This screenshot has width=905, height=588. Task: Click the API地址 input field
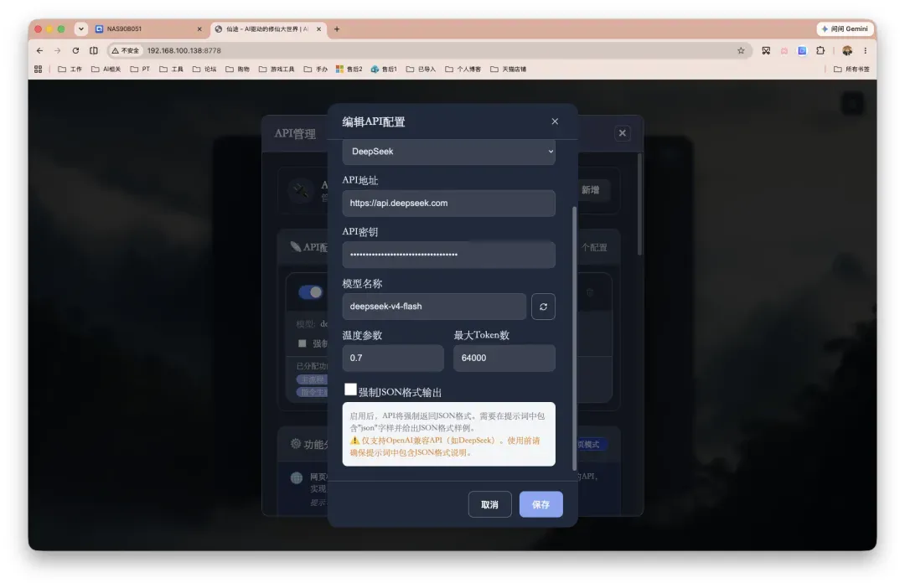coord(448,203)
